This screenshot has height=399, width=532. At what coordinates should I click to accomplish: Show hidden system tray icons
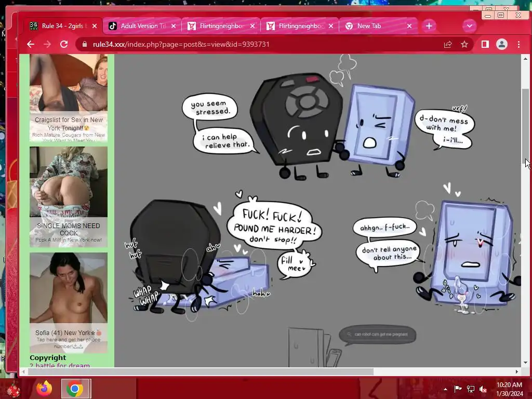(445, 389)
